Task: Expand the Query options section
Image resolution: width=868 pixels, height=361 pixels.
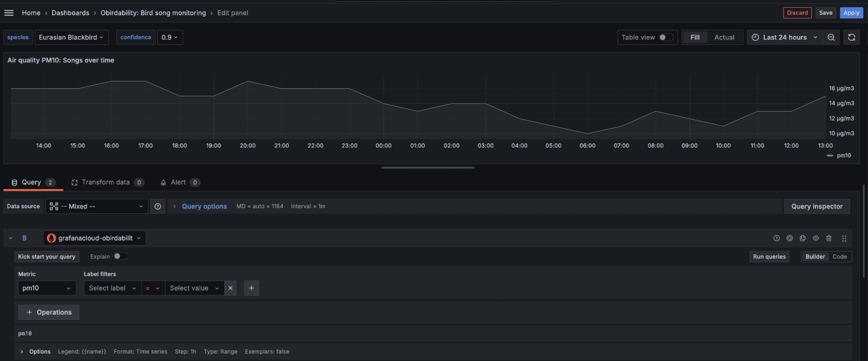Action: coord(204,206)
